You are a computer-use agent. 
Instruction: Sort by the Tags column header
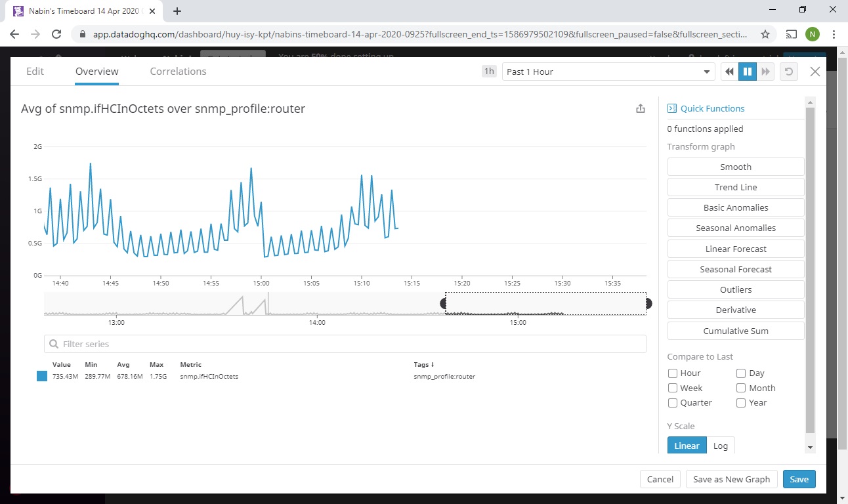click(x=424, y=364)
